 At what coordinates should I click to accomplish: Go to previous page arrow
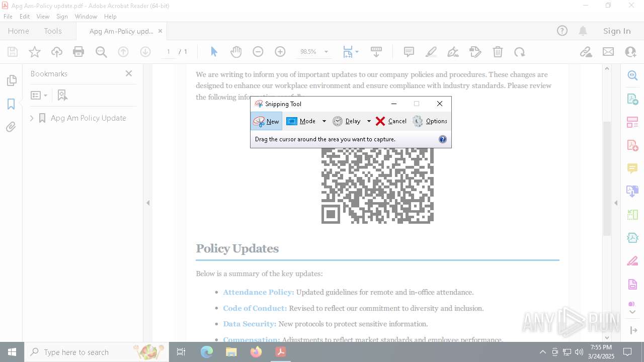123,52
